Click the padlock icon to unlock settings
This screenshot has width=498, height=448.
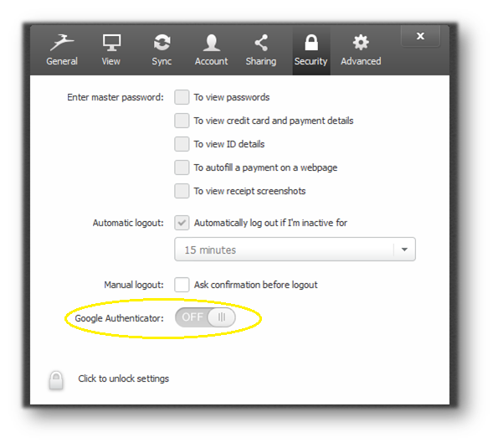click(56, 380)
